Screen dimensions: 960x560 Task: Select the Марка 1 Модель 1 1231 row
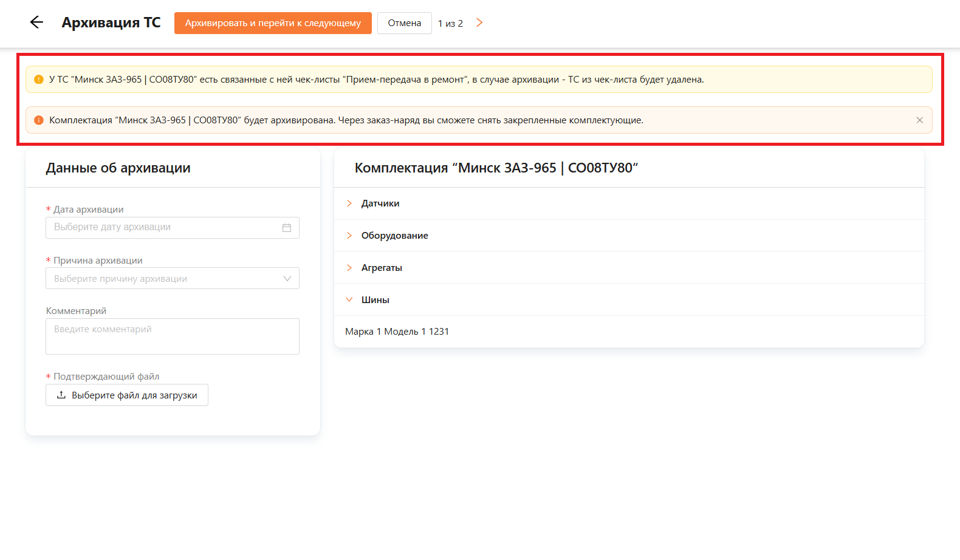click(397, 332)
